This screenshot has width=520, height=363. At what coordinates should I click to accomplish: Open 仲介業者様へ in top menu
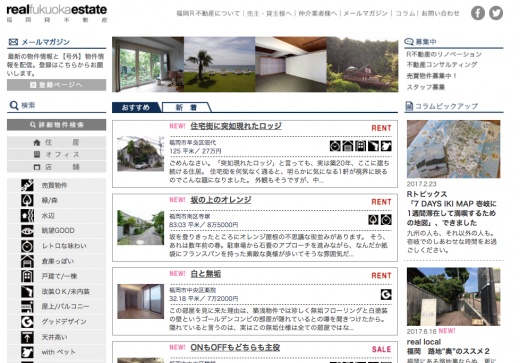[x=318, y=14]
